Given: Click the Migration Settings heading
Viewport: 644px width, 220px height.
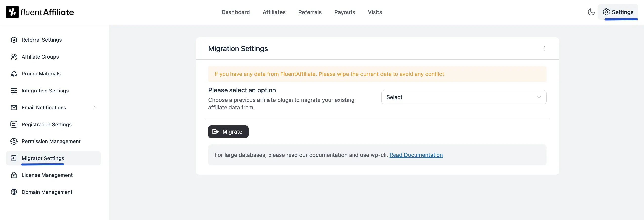Looking at the screenshot, I should point(238,48).
